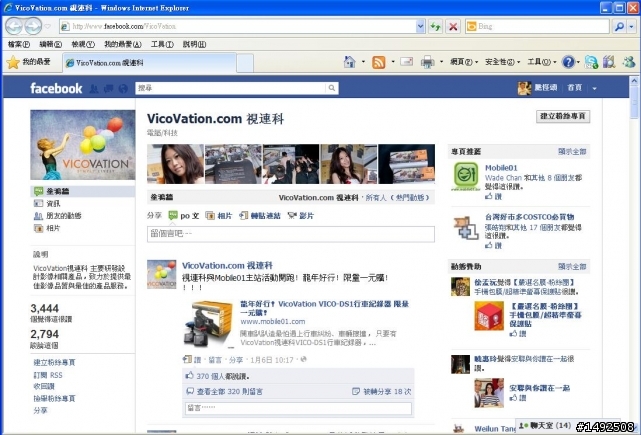
Task: Go forward with the browser Forward arrow
Action: [33, 27]
